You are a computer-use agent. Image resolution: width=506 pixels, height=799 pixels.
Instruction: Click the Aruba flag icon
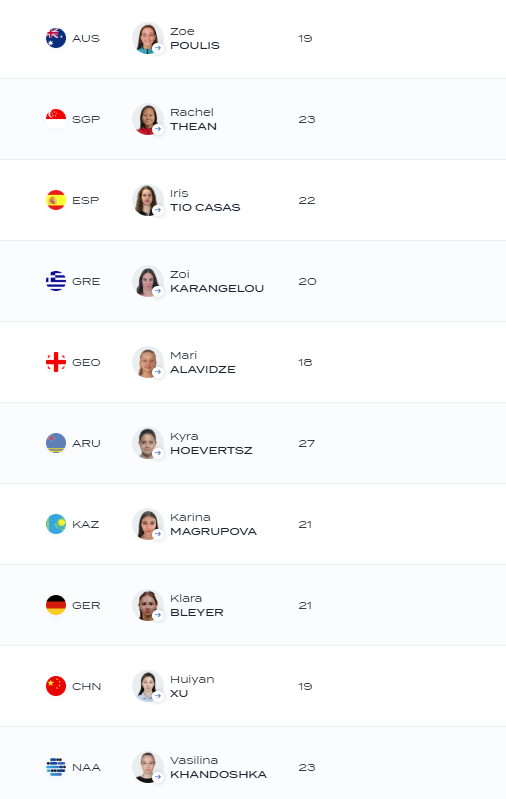(x=56, y=443)
